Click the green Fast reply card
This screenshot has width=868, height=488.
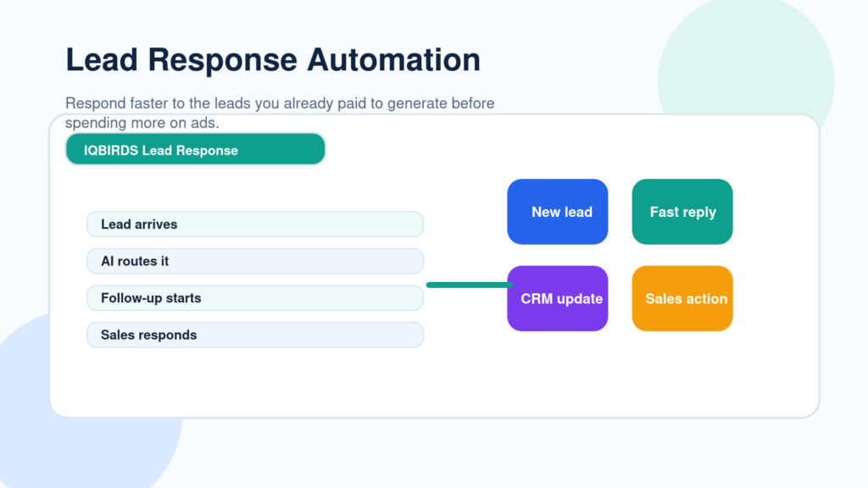(x=682, y=212)
